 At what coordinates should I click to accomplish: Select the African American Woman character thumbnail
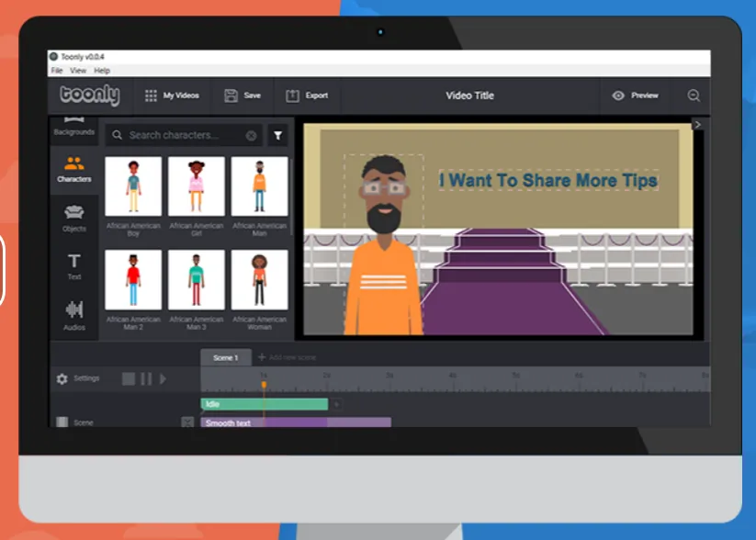coord(260,277)
